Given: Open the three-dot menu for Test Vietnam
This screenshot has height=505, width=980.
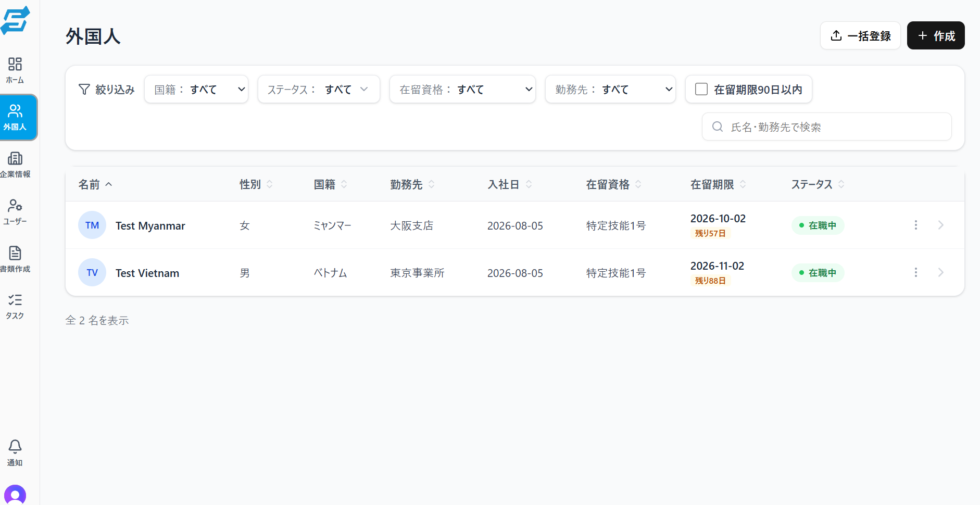Looking at the screenshot, I should click(x=916, y=272).
